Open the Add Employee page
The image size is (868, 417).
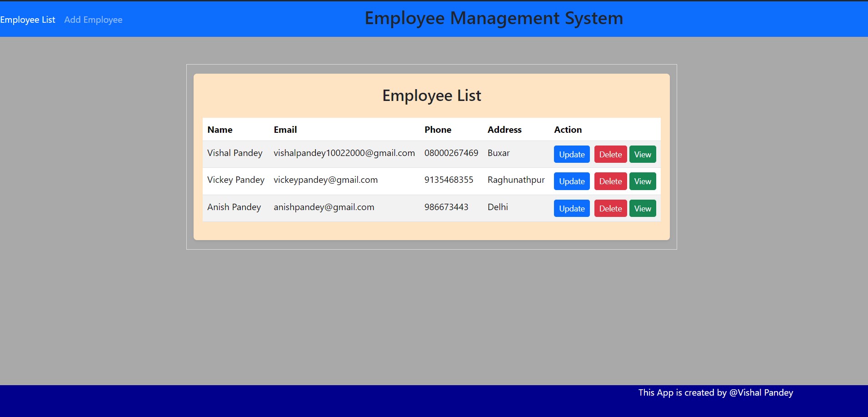point(93,20)
